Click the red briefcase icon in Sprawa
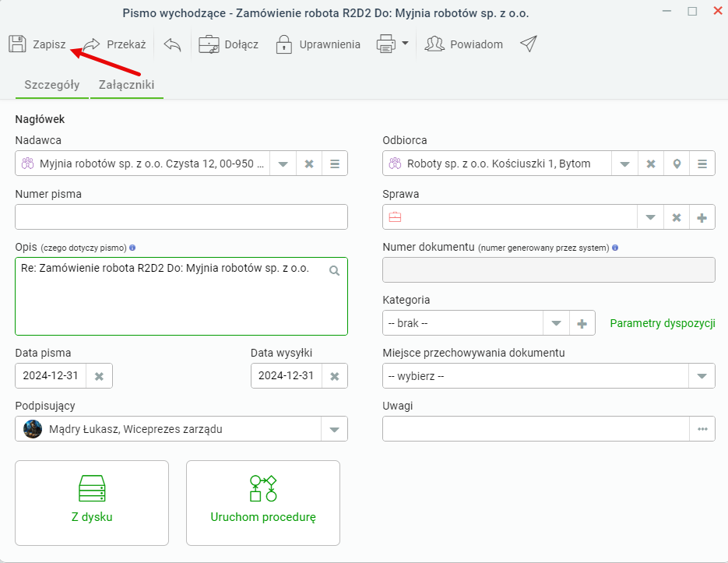Screen dimensions: 728x563 [x=395, y=217]
